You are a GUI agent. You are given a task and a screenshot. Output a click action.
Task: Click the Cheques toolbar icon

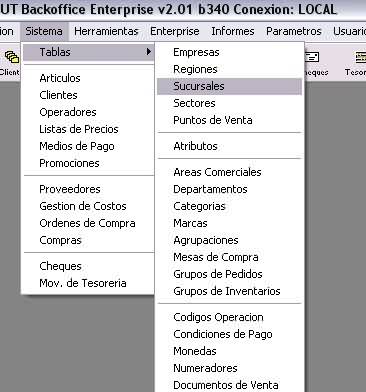click(313, 62)
